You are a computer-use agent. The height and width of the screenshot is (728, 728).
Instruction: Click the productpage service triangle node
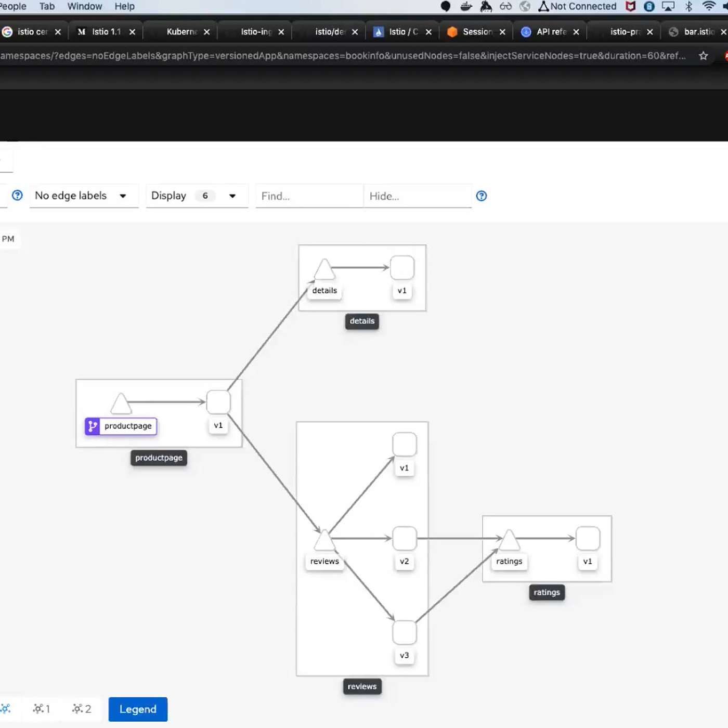pyautogui.click(x=121, y=404)
